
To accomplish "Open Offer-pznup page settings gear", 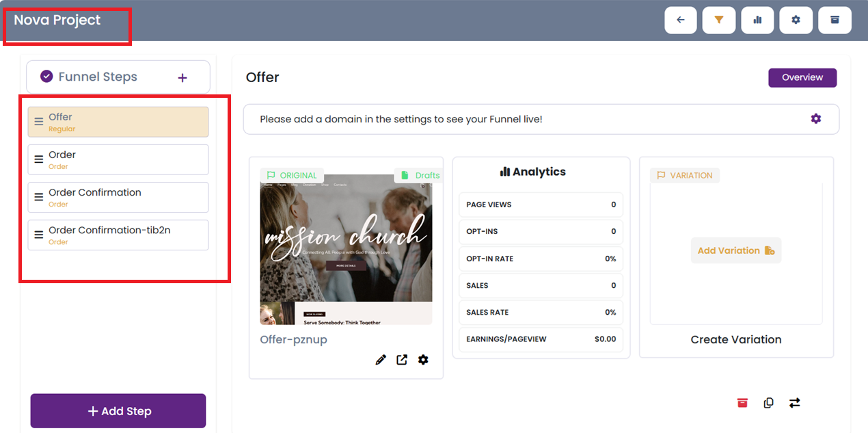I will [x=423, y=360].
